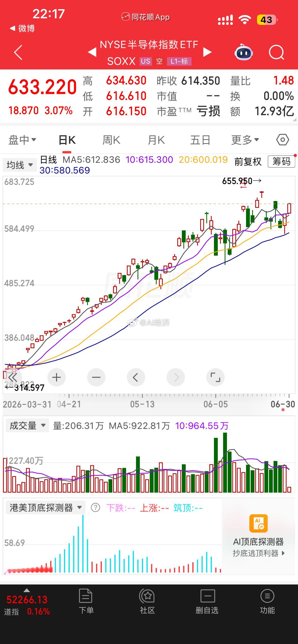Enter fullscreen chart with expand corners icon
298x644 pixels.
tap(215, 377)
